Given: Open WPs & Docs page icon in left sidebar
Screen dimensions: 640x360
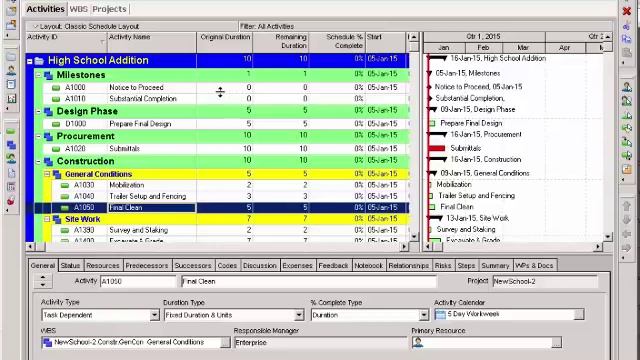Looking at the screenshot, I should pos(11,173).
